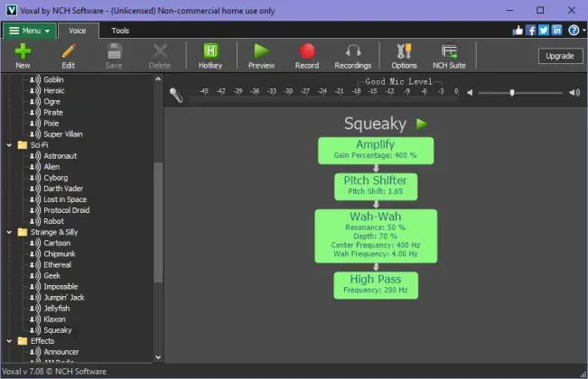Select the Ogre voice
The height and width of the screenshot is (379, 588).
[x=51, y=101]
